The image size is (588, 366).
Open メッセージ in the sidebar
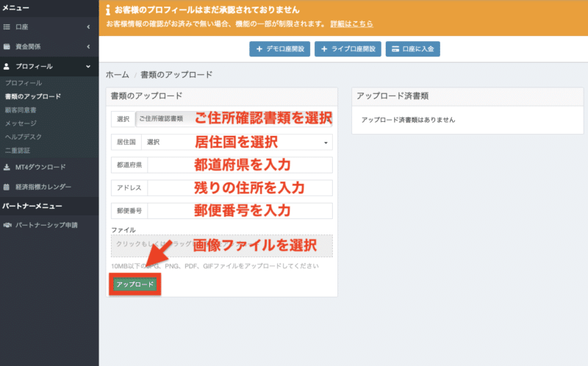coord(21,123)
